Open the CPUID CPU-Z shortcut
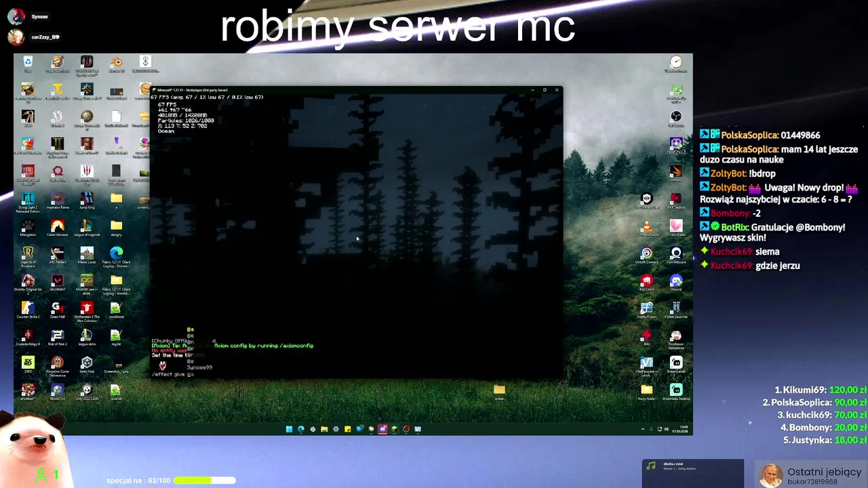 coord(676,146)
